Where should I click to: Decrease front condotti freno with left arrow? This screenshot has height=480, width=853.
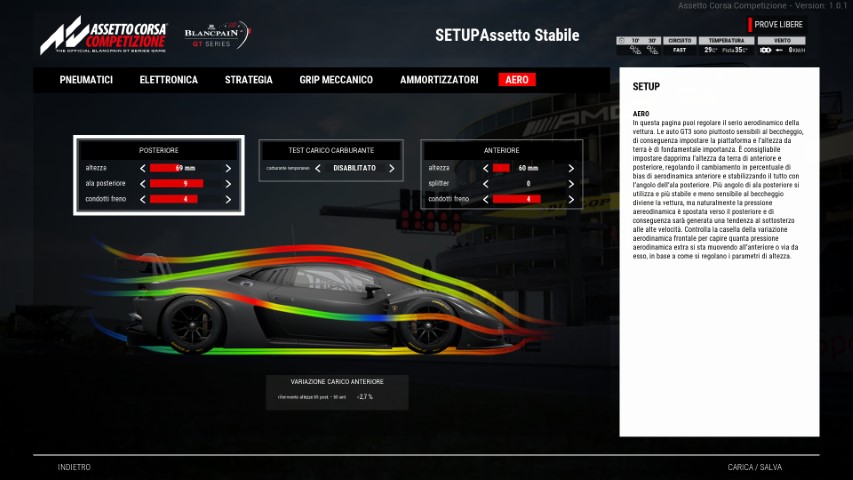click(485, 199)
